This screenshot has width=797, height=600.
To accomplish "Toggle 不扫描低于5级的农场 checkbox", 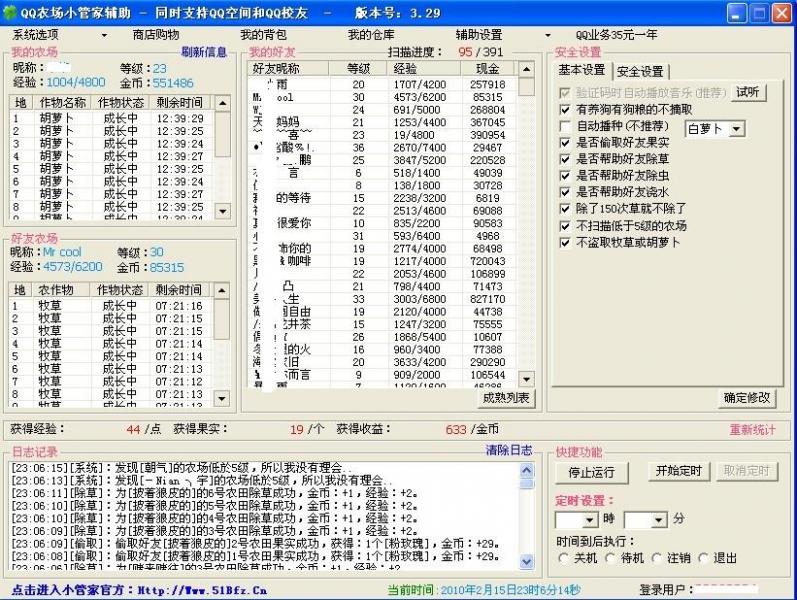I will (565, 226).
